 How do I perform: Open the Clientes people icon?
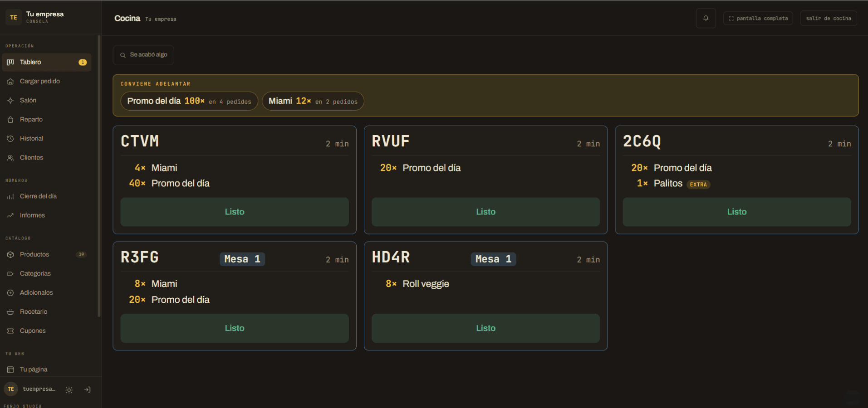[x=10, y=158]
